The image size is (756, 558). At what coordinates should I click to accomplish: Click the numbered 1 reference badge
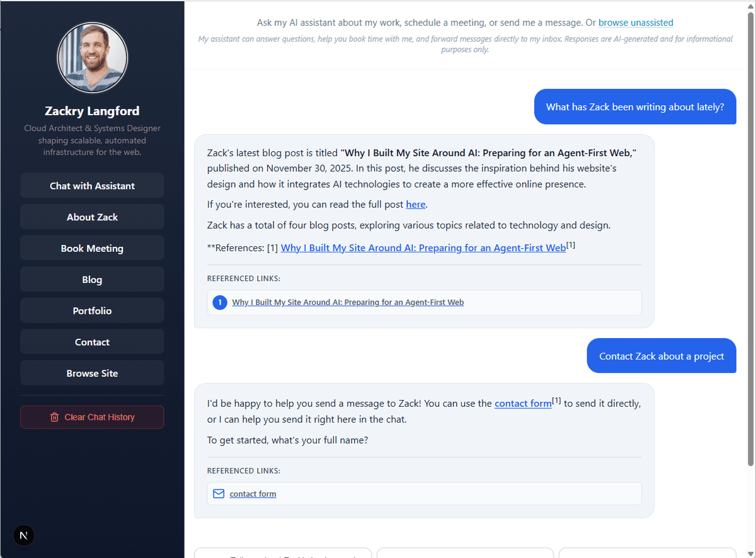point(220,302)
